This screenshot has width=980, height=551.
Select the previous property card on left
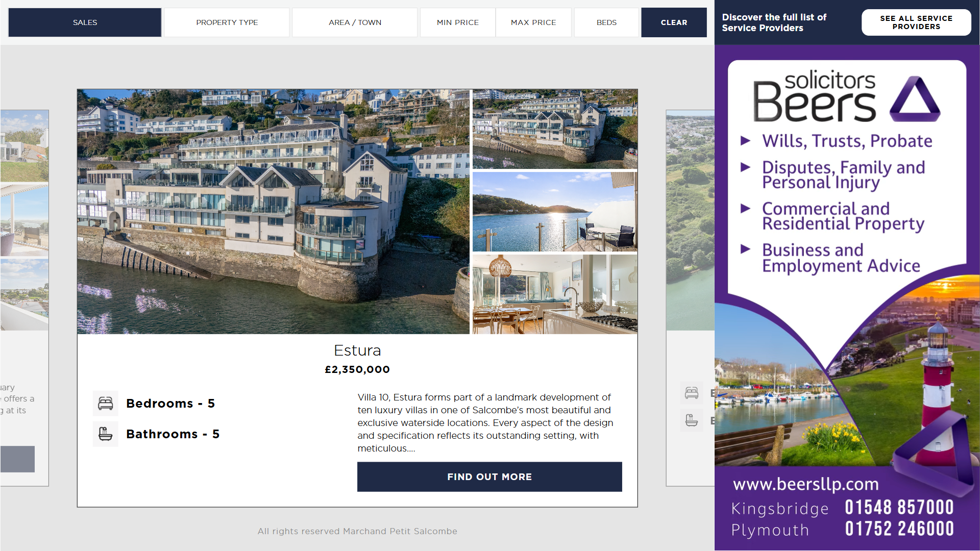click(24, 298)
